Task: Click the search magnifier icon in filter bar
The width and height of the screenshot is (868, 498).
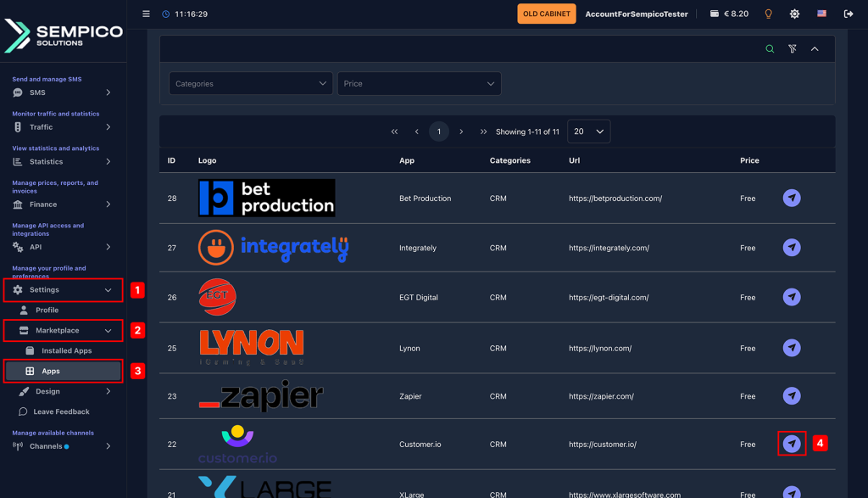Action: [770, 48]
